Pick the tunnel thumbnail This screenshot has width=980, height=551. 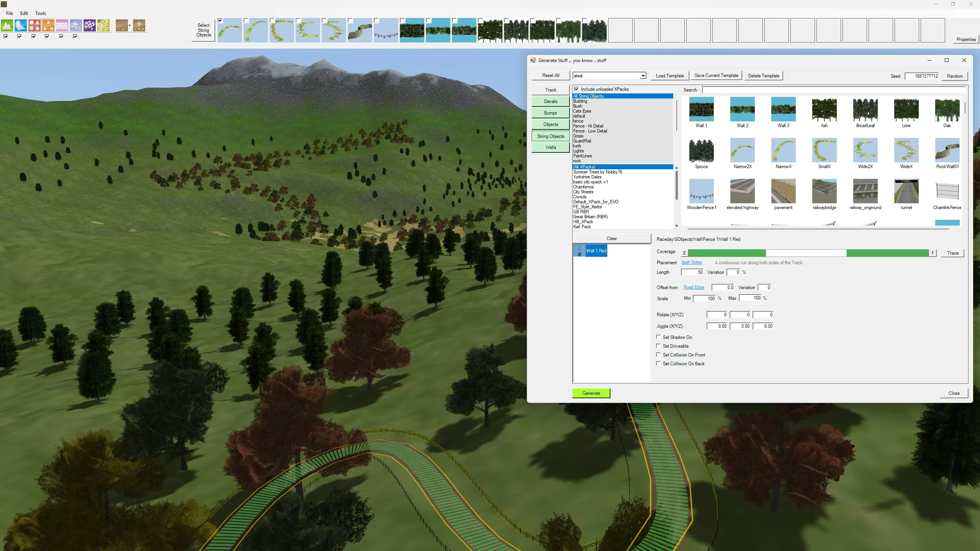click(x=906, y=191)
